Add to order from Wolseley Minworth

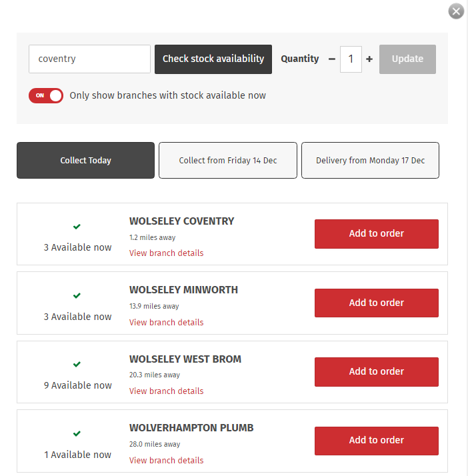click(377, 303)
